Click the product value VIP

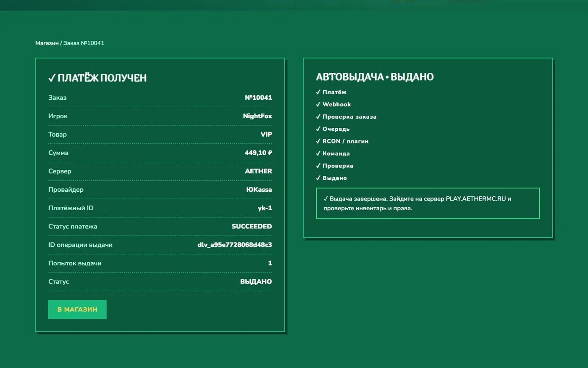coord(266,135)
